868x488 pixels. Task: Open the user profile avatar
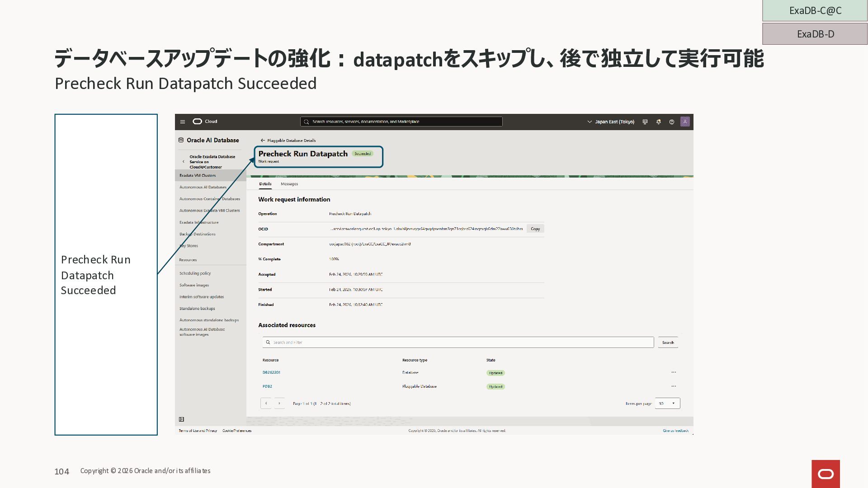tap(685, 122)
